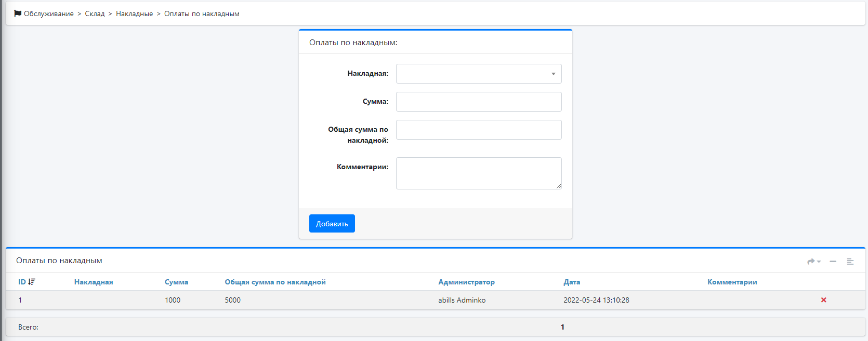Collapse the Оплаты по накладным table panel
The width and height of the screenshot is (868, 341).
coord(833,262)
